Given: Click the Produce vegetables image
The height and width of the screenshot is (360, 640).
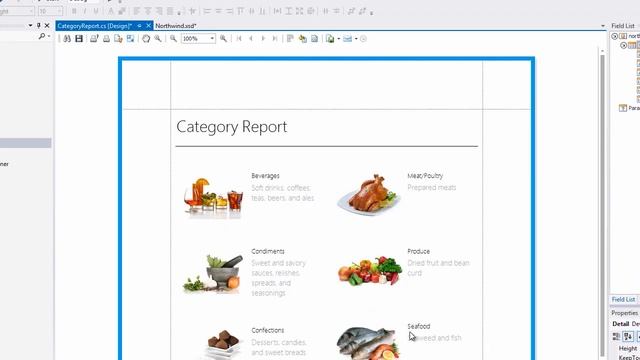Looking at the screenshot, I should click(370, 270).
